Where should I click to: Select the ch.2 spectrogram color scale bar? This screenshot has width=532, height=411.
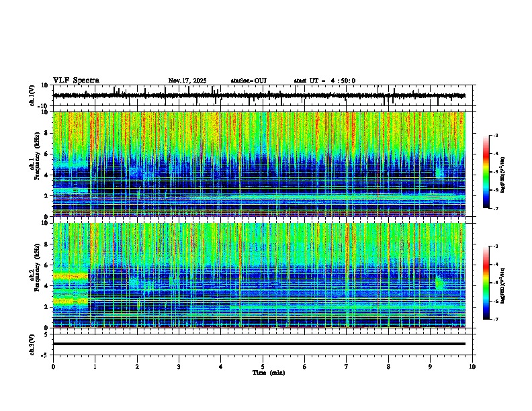pos(486,283)
